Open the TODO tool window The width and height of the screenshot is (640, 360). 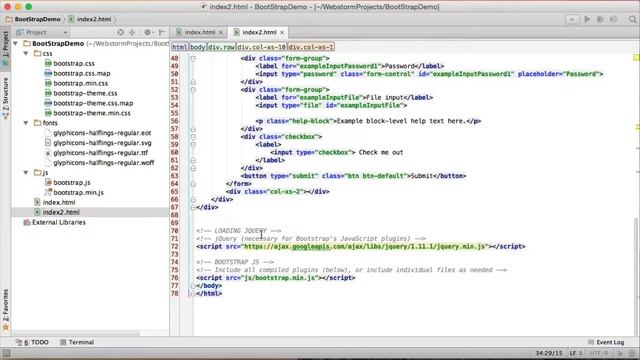(32, 342)
